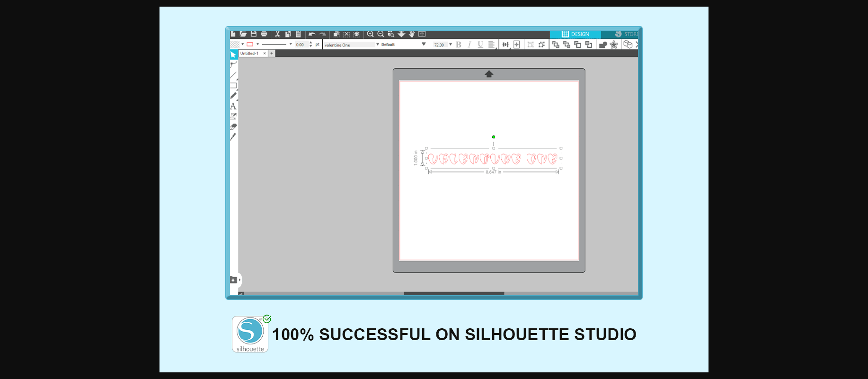The width and height of the screenshot is (868, 379).
Task: Activate the Zoom Selection tool
Action: pos(391,34)
